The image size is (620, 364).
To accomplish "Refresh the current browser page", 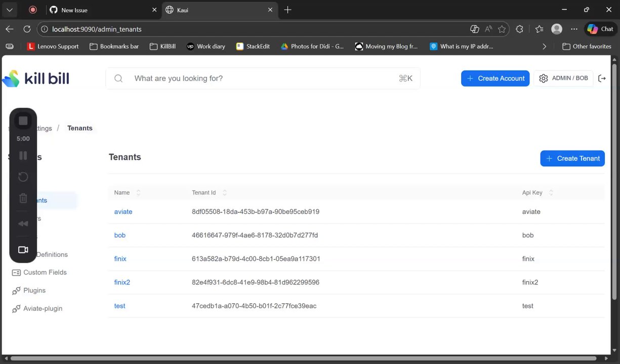I will click(27, 29).
